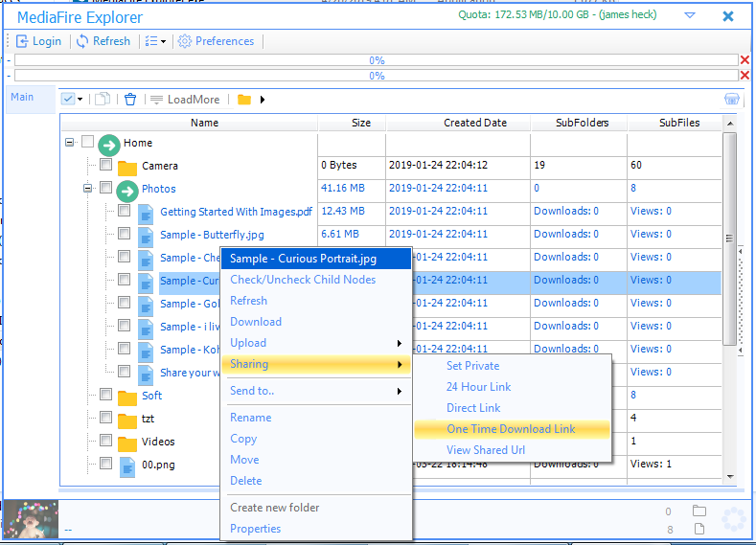Click the yellow folder path icon

(244, 100)
